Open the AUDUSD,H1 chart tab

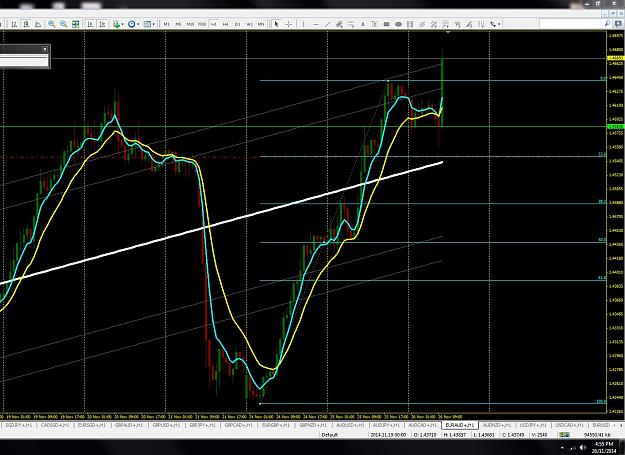point(350,426)
